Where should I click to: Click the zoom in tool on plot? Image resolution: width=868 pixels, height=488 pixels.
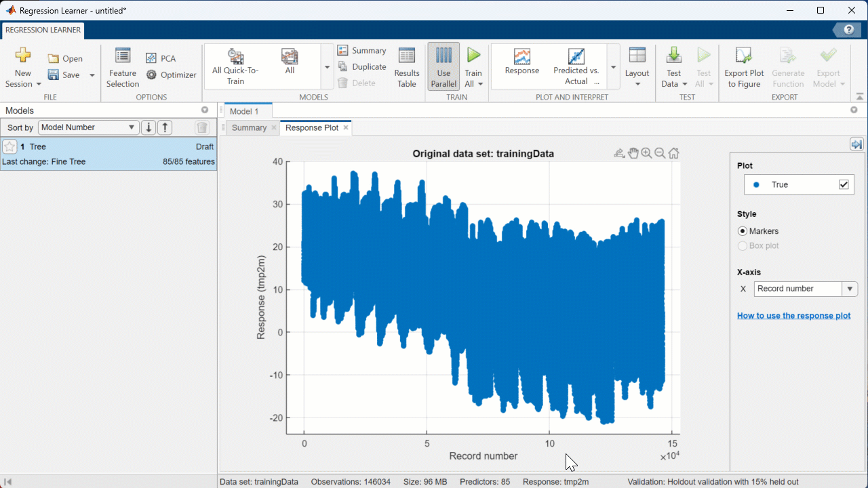646,153
